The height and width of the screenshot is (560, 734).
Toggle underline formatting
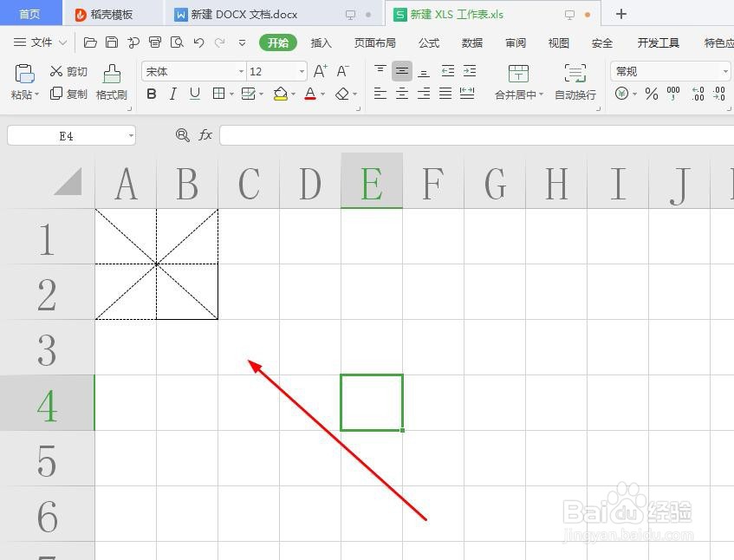coord(195,94)
